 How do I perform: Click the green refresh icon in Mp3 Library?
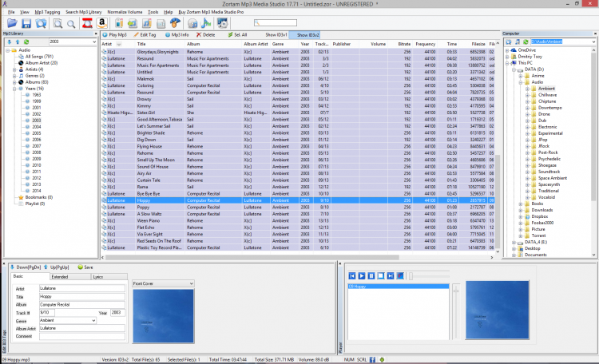pyautogui.click(x=26, y=42)
